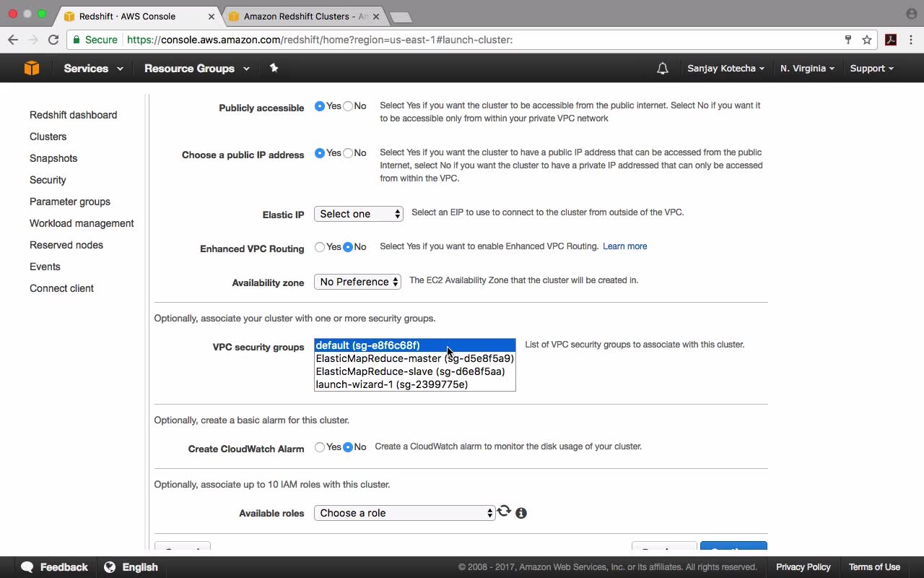Open the Adobe PDF extension icon

tap(891, 40)
